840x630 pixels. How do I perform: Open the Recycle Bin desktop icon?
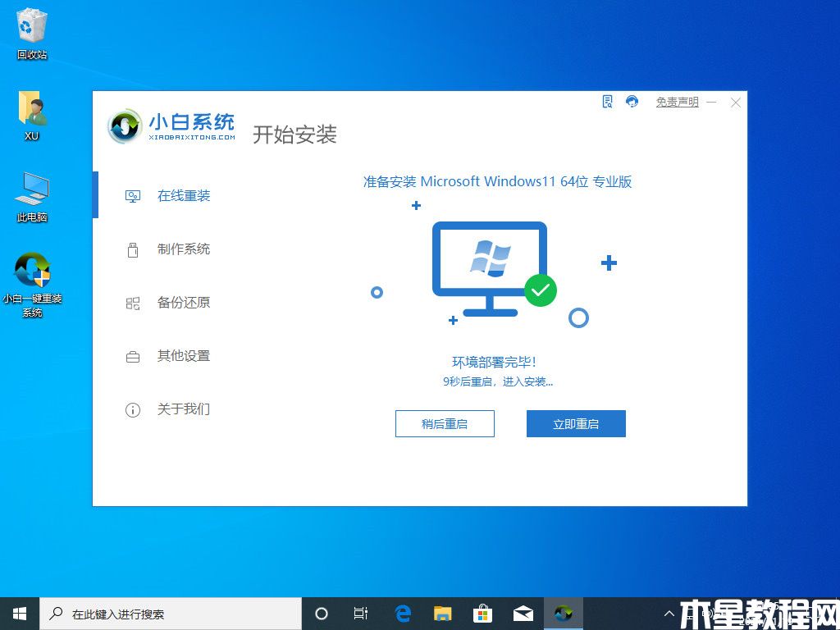tap(32, 33)
